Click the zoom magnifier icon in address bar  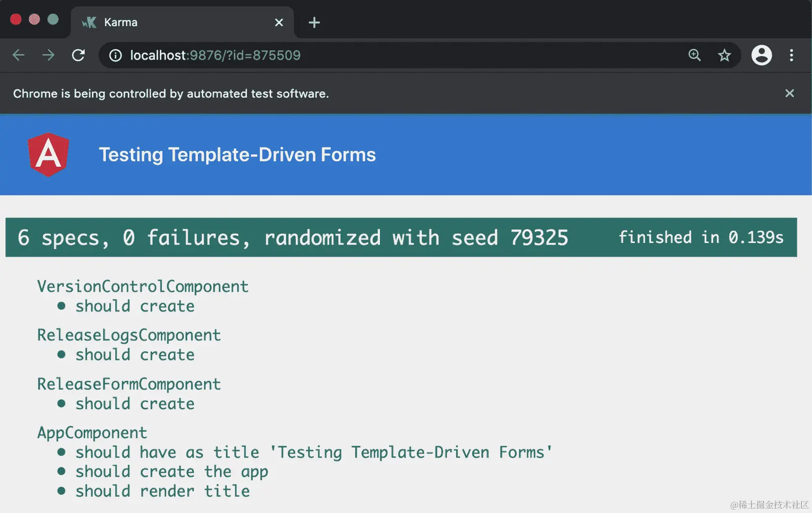pyautogui.click(x=694, y=55)
